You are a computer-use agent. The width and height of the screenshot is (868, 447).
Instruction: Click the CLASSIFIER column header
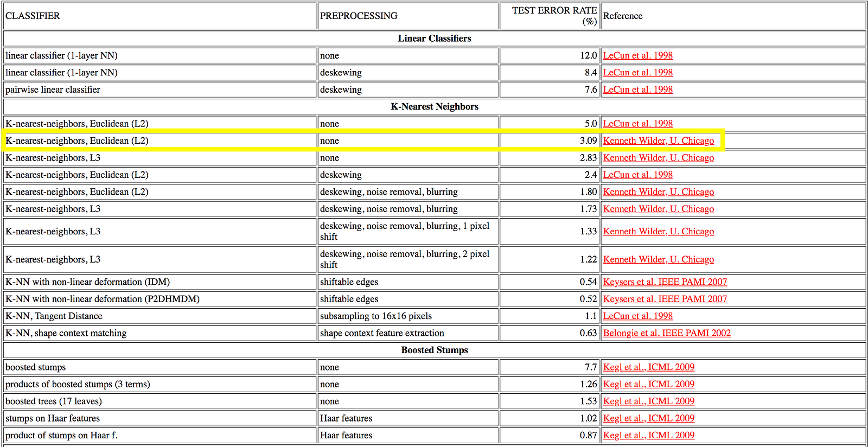[x=160, y=16]
